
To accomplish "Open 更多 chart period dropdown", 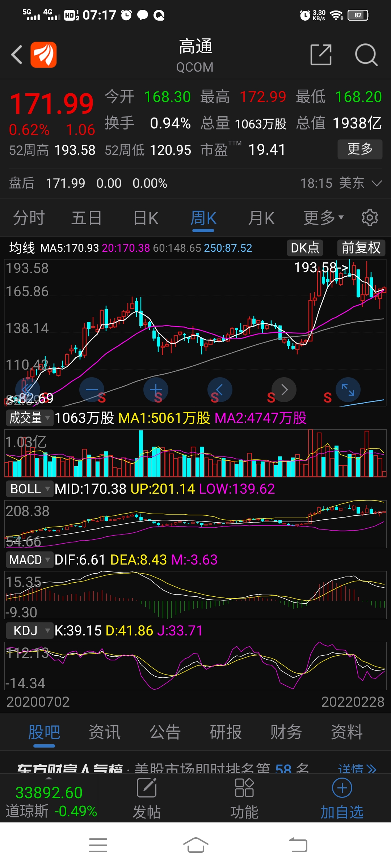I will tap(323, 218).
